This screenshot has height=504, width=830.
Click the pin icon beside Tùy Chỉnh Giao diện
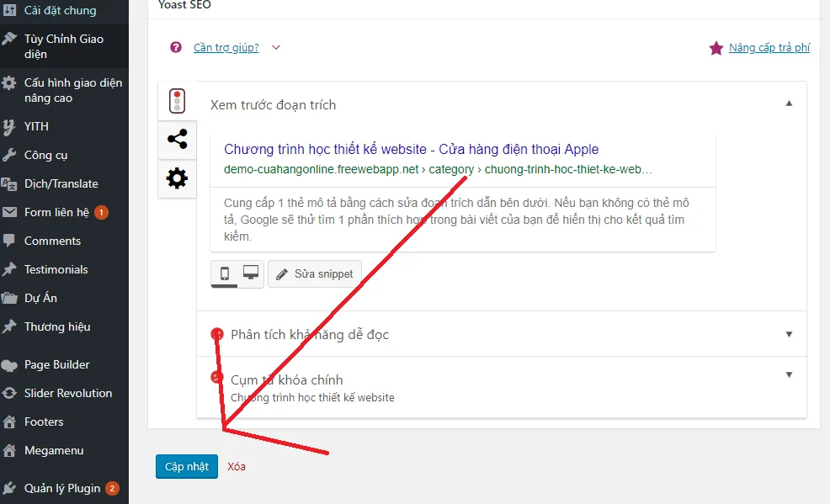(x=9, y=39)
